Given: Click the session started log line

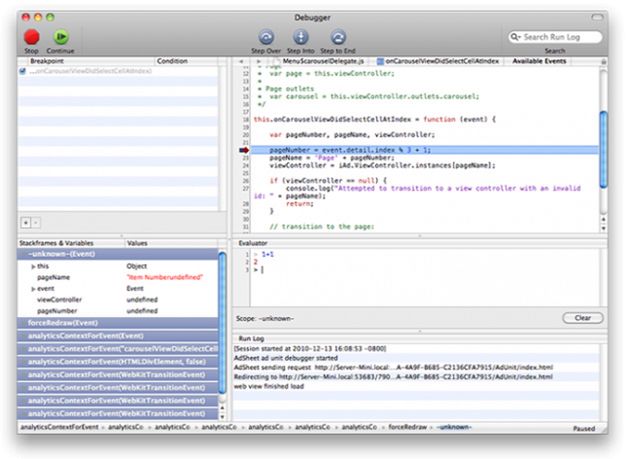Looking at the screenshot, I should 416,348.
